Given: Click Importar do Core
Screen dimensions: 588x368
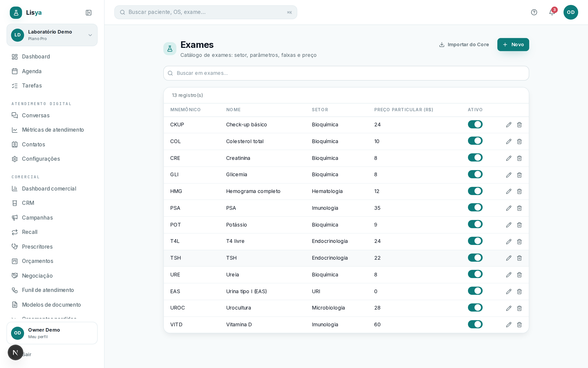Looking at the screenshot, I should pos(464,45).
